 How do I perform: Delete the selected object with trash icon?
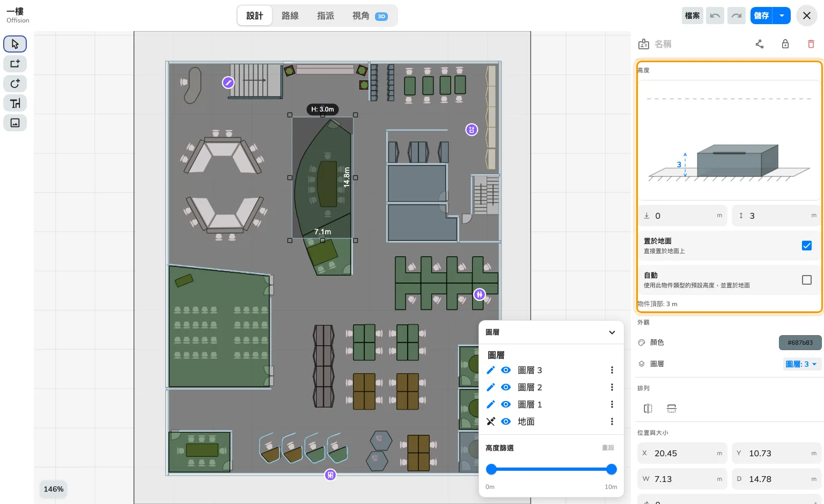(x=811, y=44)
